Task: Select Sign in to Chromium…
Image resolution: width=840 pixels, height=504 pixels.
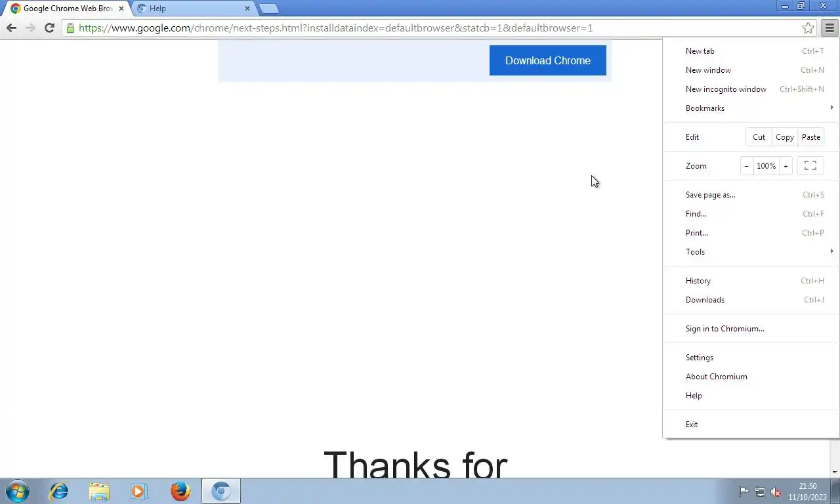Action: (751, 329)
